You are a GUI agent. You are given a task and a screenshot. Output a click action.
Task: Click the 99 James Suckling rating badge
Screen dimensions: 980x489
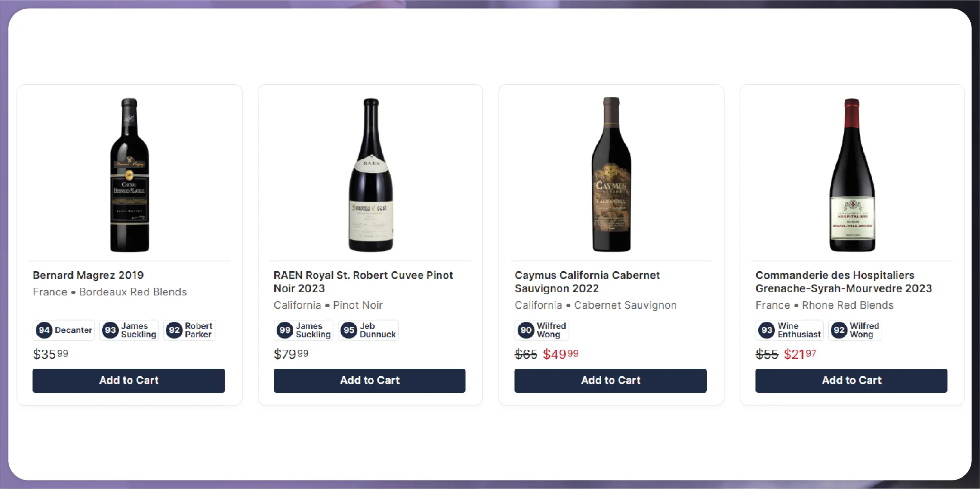304,330
